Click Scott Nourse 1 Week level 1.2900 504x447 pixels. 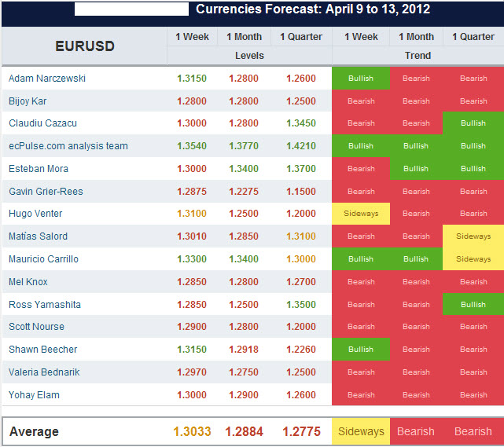click(192, 327)
